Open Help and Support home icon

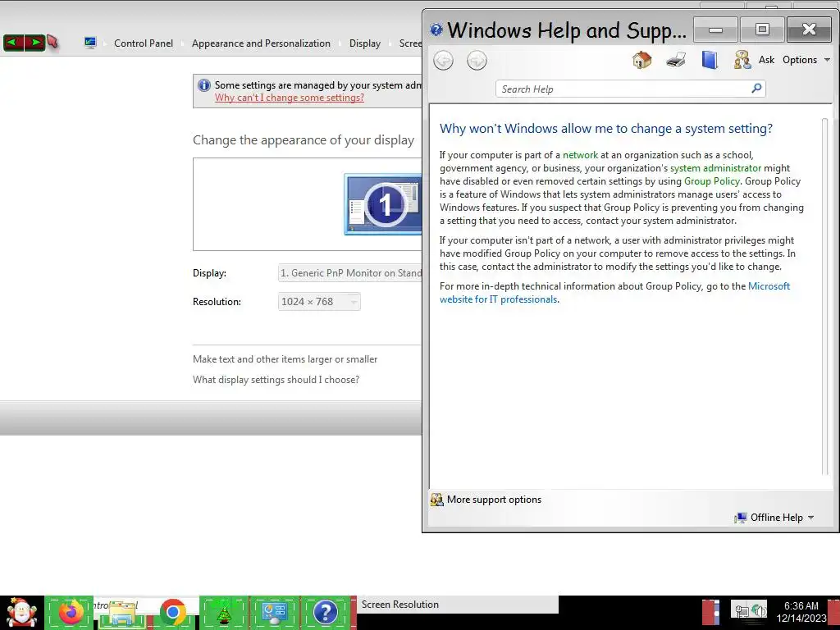pos(641,60)
